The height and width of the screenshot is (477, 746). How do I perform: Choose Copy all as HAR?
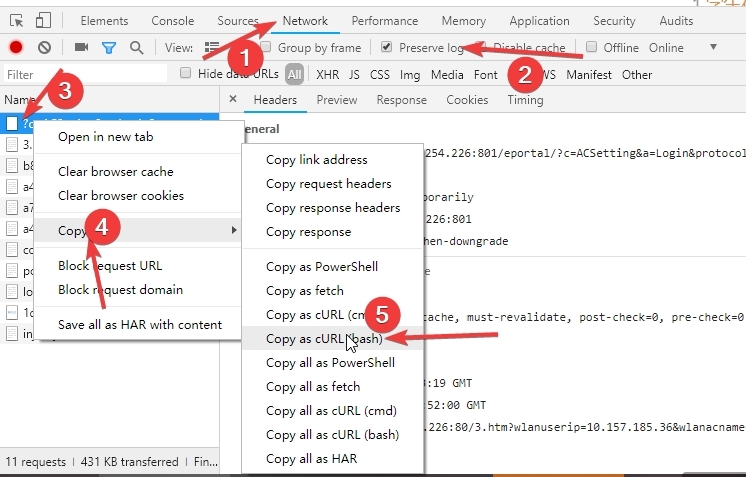333,459
